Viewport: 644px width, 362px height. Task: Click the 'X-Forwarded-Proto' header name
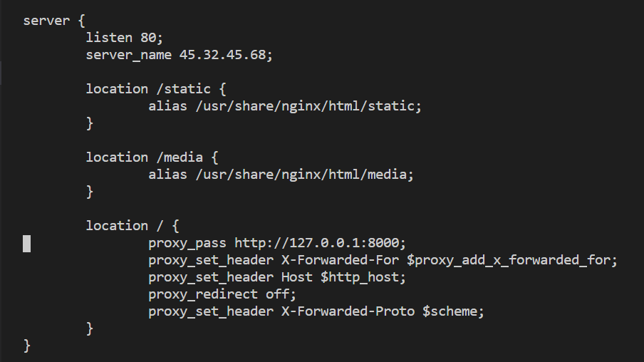348,311
